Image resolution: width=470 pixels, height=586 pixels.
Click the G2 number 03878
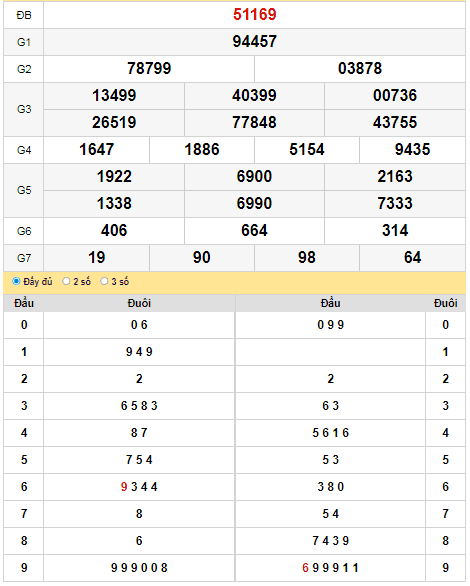pyautogui.click(x=360, y=68)
